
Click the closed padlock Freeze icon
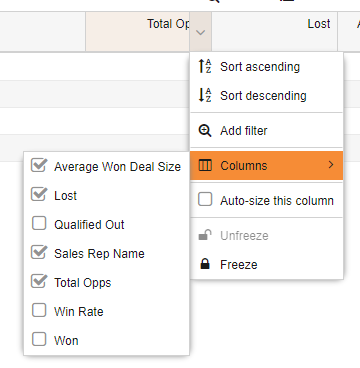pyautogui.click(x=205, y=264)
